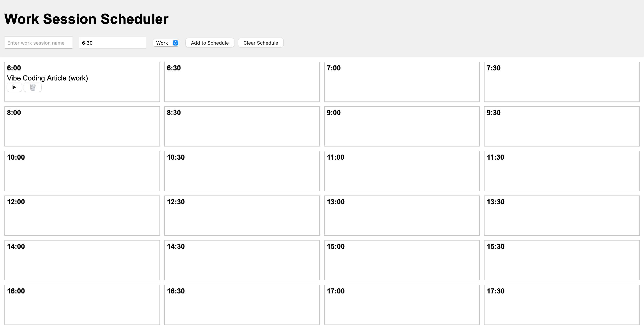Screen dimensions: 644x328
Task: Choose the 9:30 schedule slot
Action: 561,126
